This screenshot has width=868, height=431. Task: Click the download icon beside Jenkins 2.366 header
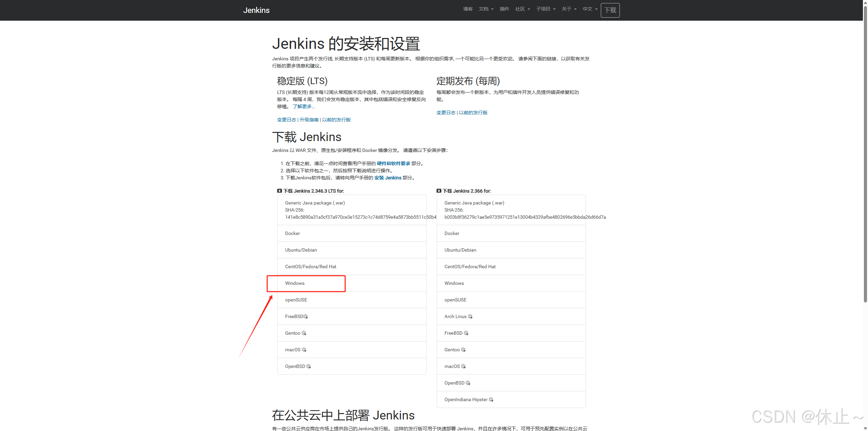pyautogui.click(x=439, y=191)
